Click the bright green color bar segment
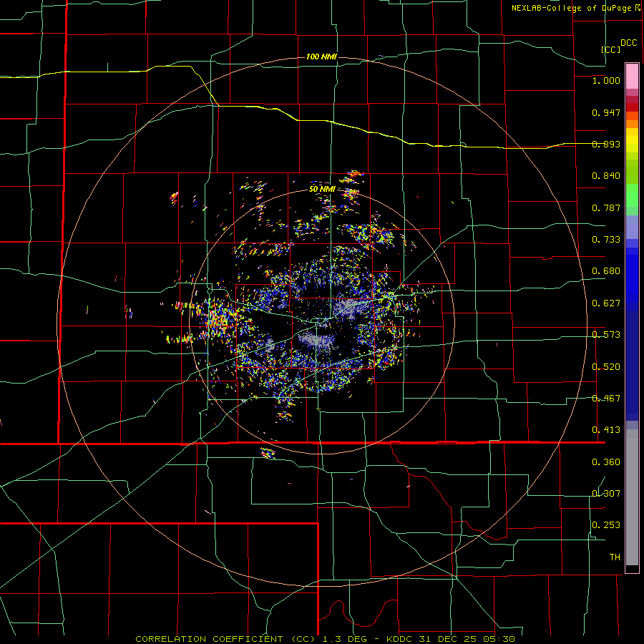Viewport: 644px width, 644px height. click(x=632, y=195)
